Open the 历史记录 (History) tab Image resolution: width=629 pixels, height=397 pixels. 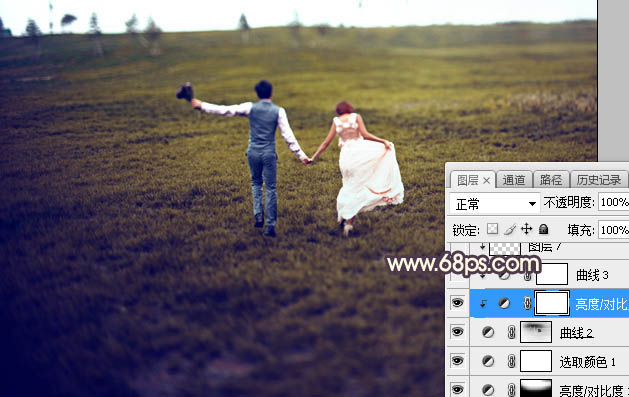(599, 180)
